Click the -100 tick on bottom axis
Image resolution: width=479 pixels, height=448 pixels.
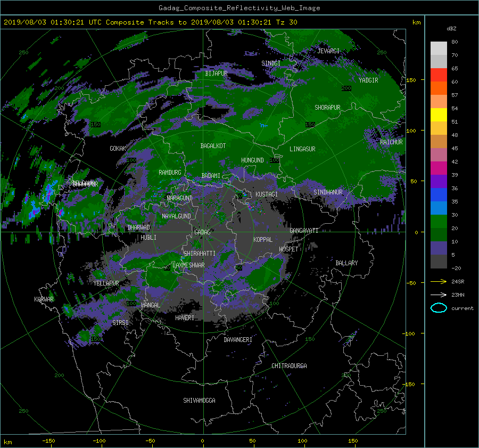100,441
